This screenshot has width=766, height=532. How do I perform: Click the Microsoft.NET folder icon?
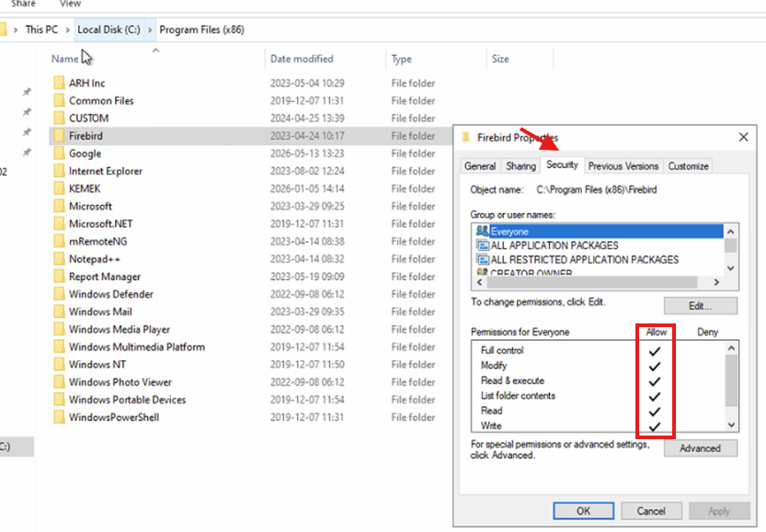click(x=59, y=223)
